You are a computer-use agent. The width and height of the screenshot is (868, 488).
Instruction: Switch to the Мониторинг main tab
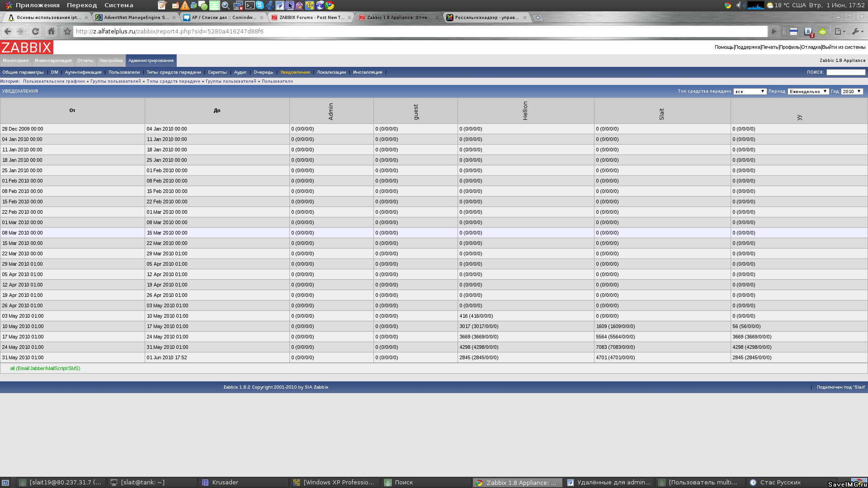pos(16,61)
